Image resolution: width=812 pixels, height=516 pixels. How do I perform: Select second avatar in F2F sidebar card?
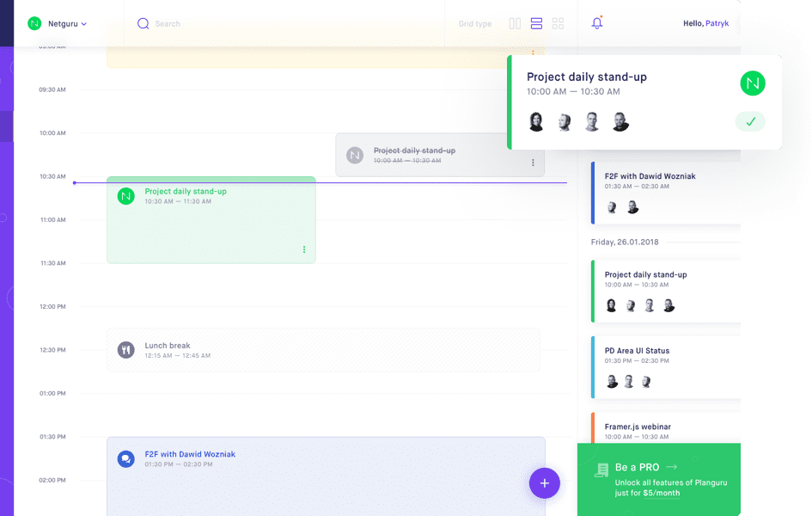point(632,207)
